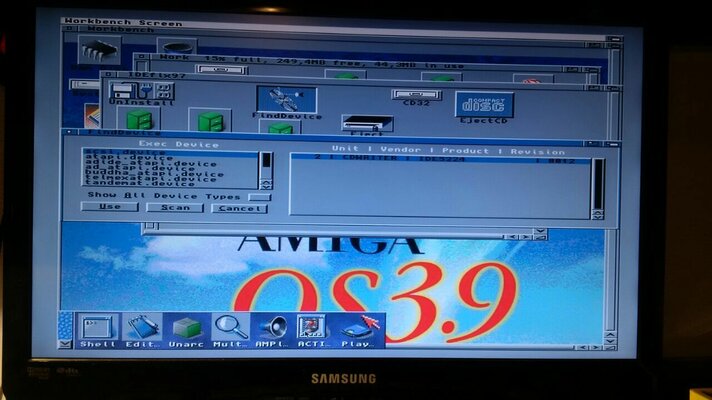Screen dimensions: 712x400
Task: Open the Play icon in the dock
Action: coord(360,329)
